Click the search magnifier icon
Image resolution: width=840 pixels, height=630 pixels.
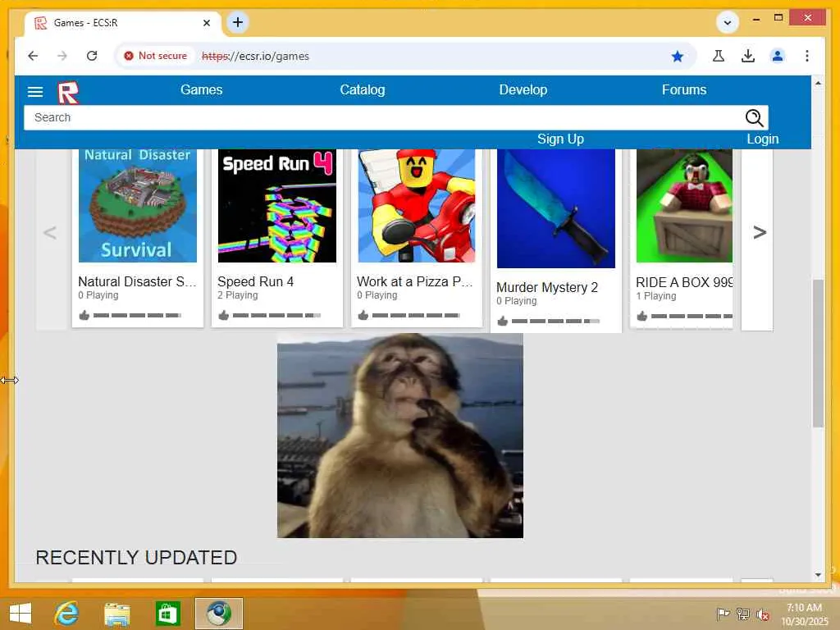tap(755, 118)
